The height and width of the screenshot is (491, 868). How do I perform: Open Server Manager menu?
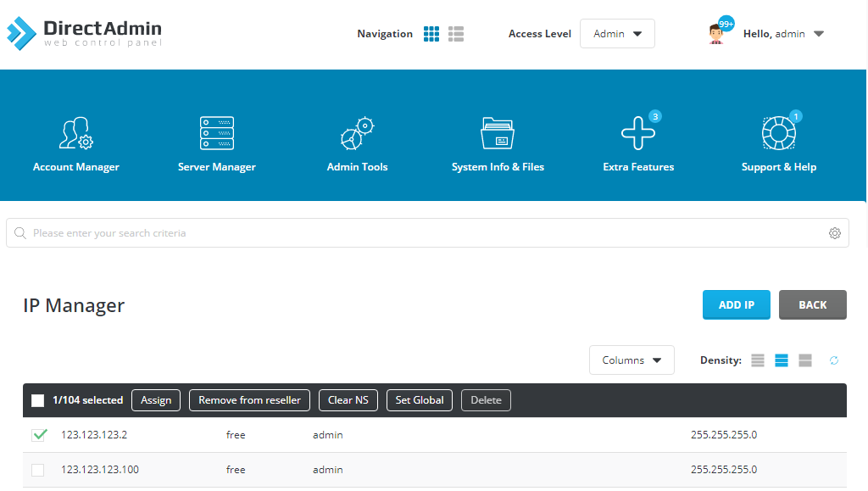(216, 144)
